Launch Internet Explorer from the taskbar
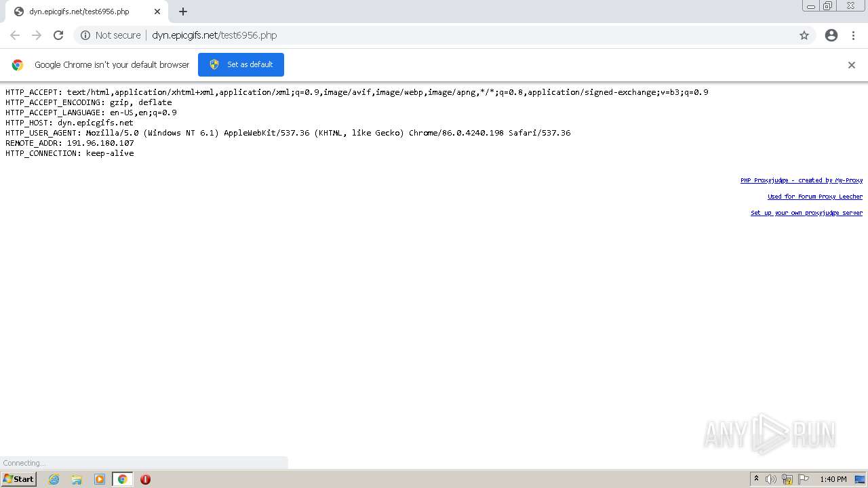 pyautogui.click(x=54, y=479)
